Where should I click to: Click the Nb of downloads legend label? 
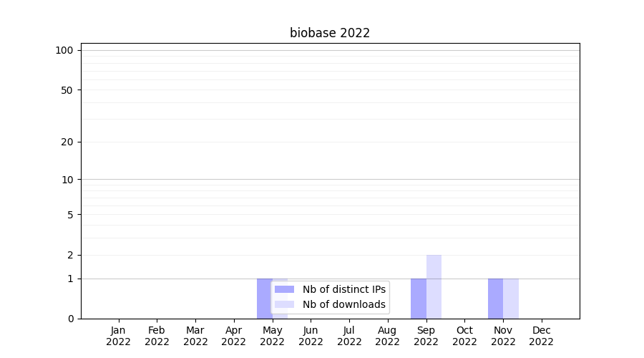coord(343,304)
